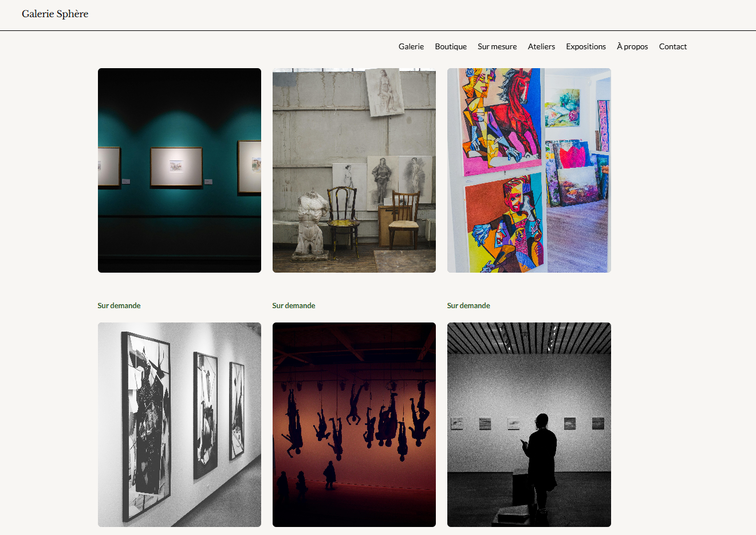Navigate to the Expositions page
The width and height of the screenshot is (756, 535).
tap(586, 46)
